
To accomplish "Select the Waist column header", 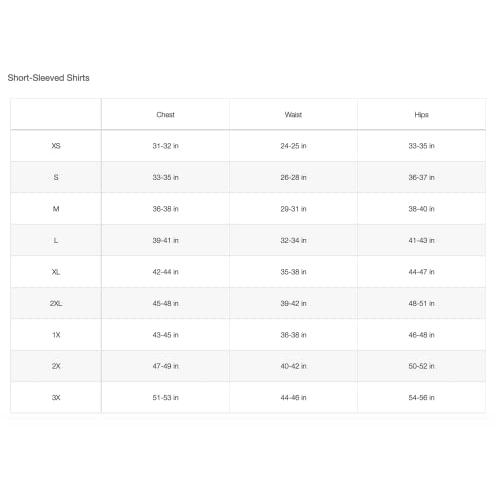I will click(293, 115).
